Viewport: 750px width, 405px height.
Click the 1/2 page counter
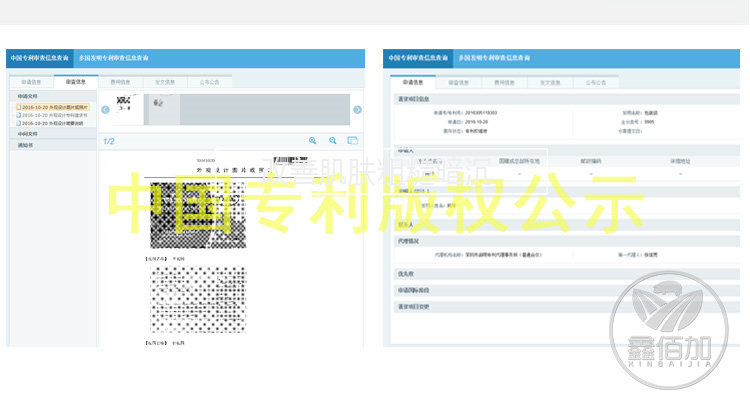pos(109,141)
